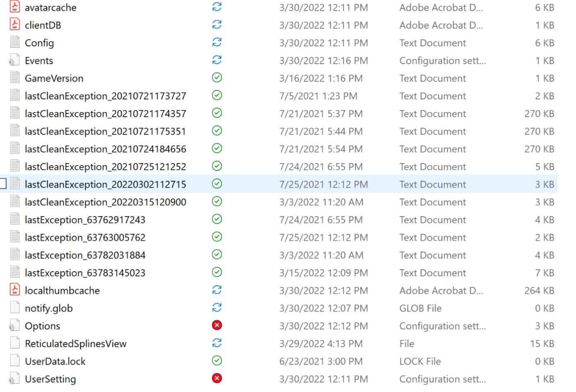Click the green checkmark for lastException_63762917243
Screen dimensions: 576x392
(x=217, y=219)
